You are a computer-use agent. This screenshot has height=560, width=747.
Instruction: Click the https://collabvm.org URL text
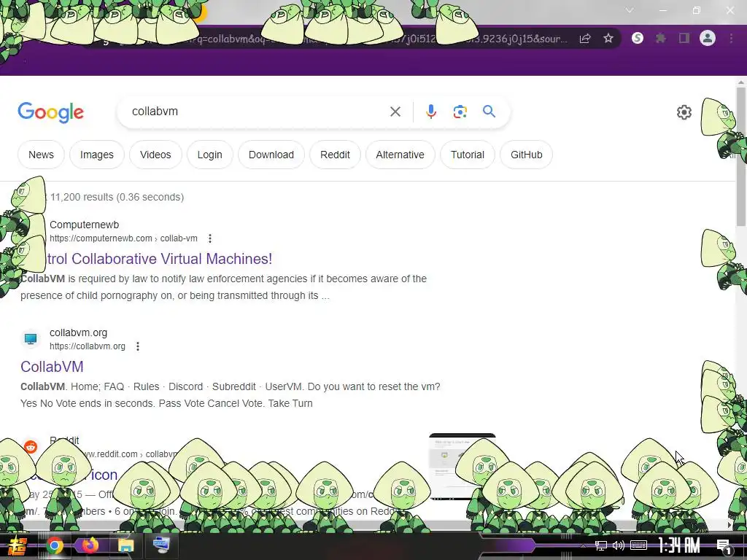click(88, 346)
